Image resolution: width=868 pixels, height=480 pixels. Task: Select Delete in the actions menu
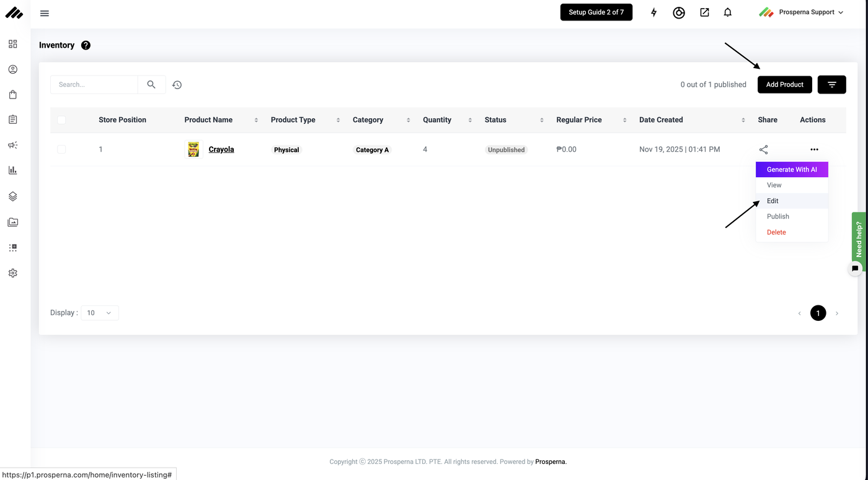tap(776, 232)
